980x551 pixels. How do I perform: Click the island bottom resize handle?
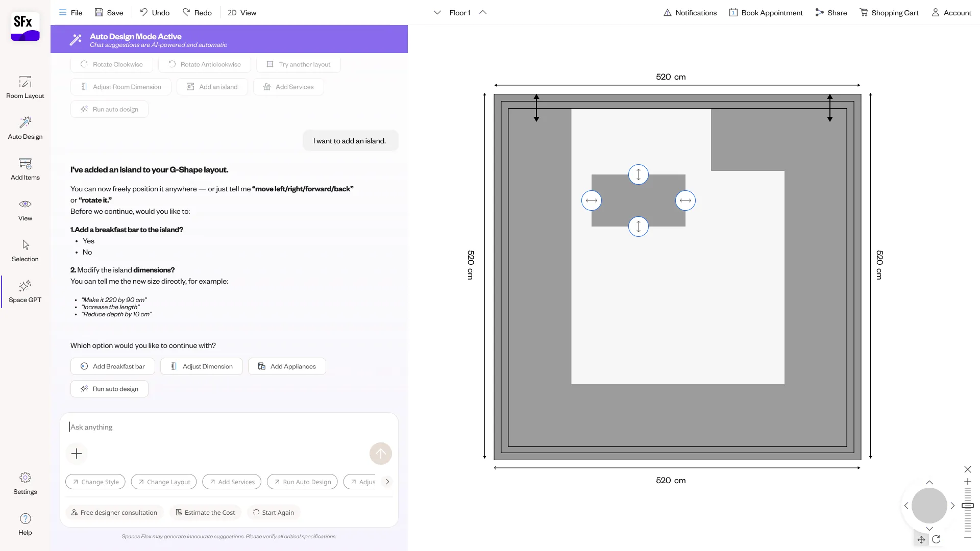point(638,227)
